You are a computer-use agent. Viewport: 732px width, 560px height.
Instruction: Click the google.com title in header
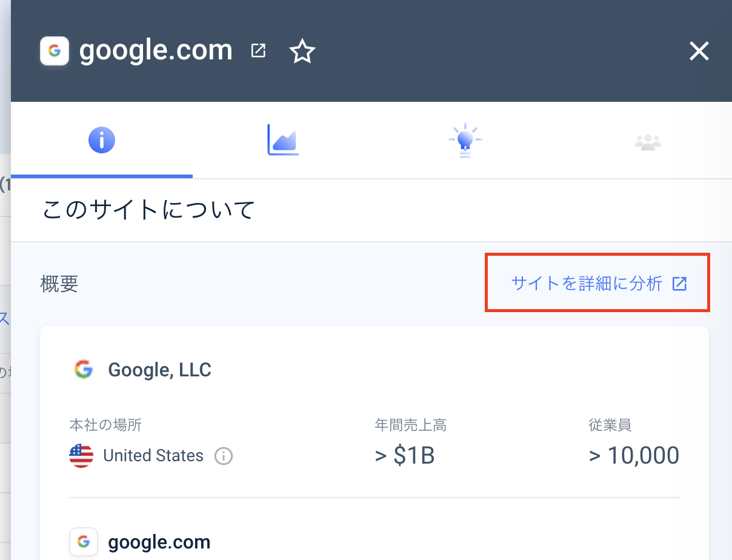click(156, 50)
